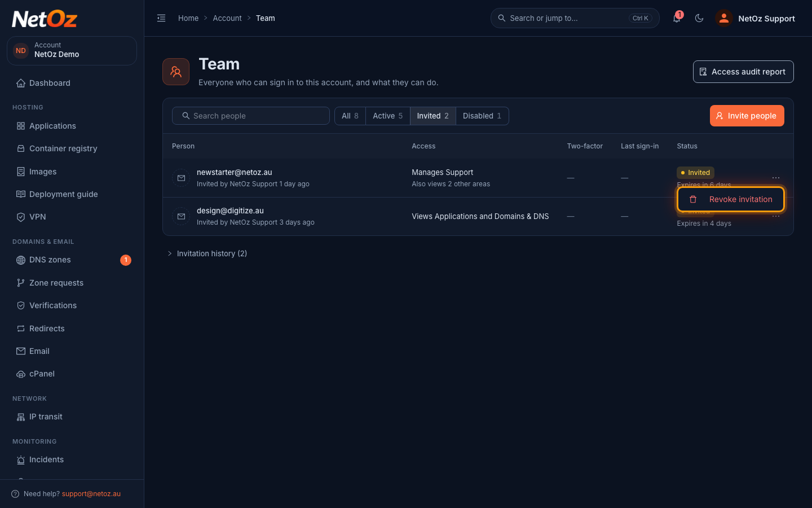Click the Invited status badge for newstarter@netoz.au
The image size is (812, 508).
[x=696, y=173]
